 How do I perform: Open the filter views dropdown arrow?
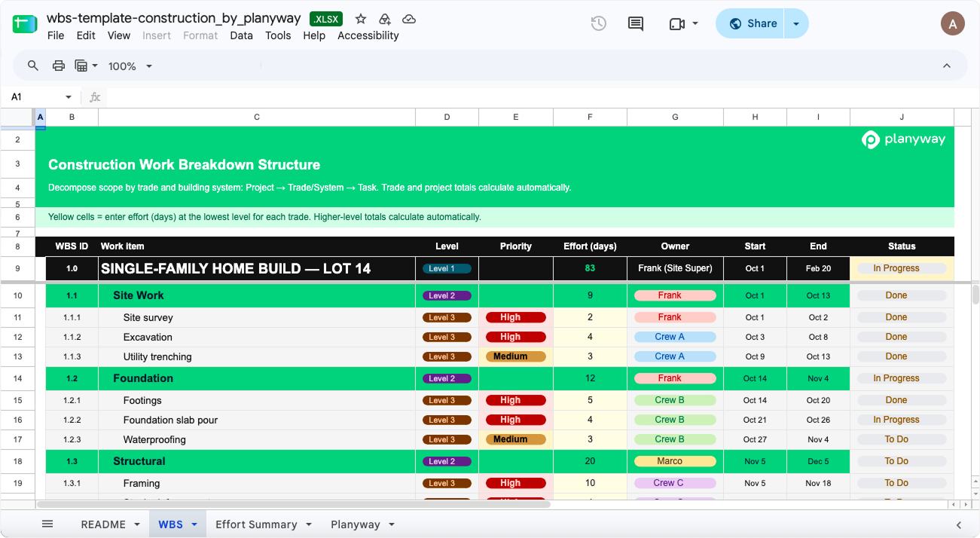coord(95,66)
